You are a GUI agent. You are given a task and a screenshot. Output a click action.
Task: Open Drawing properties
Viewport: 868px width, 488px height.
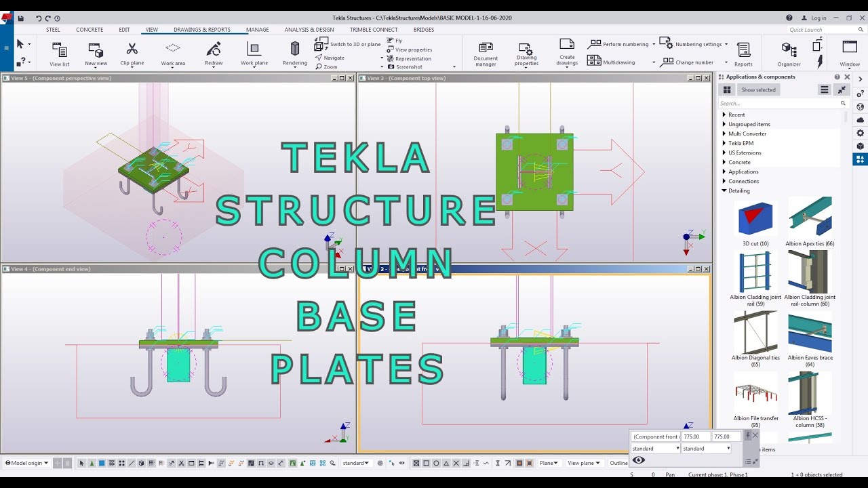(x=526, y=54)
